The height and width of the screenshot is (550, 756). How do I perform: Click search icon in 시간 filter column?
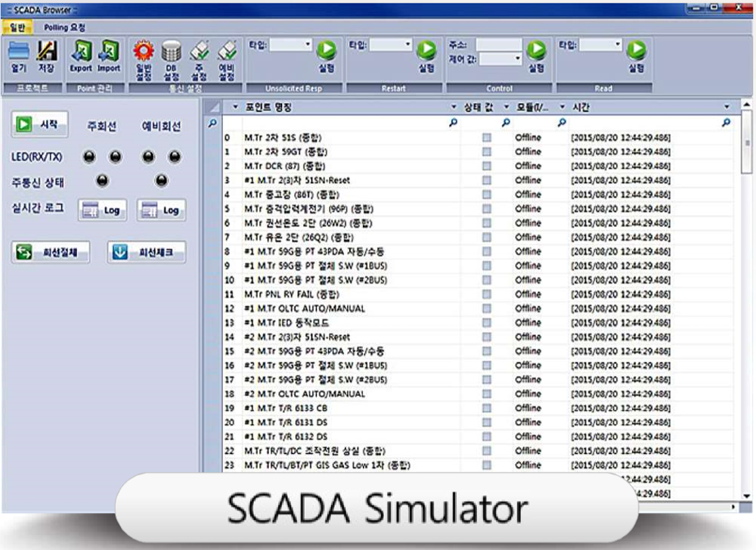tap(726, 123)
